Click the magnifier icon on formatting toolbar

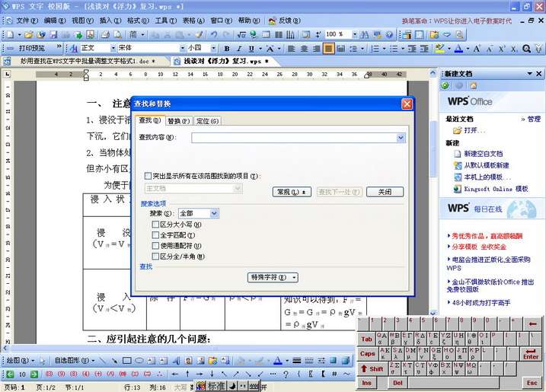click(x=526, y=49)
